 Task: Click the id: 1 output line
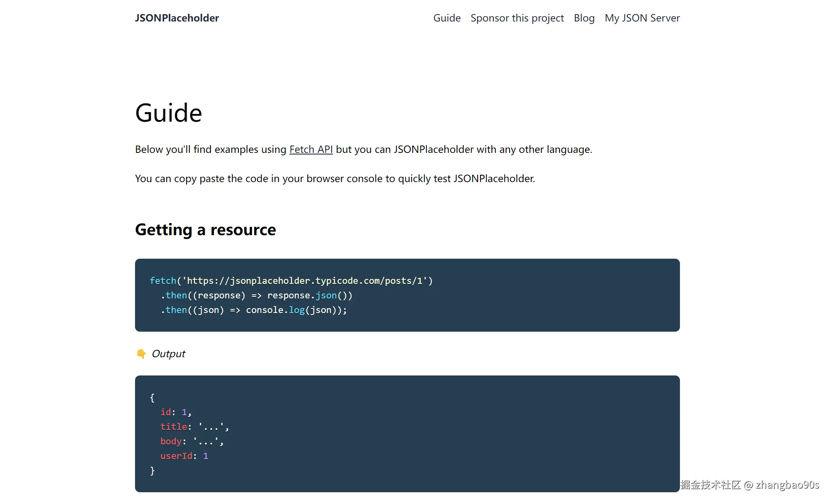(175, 412)
